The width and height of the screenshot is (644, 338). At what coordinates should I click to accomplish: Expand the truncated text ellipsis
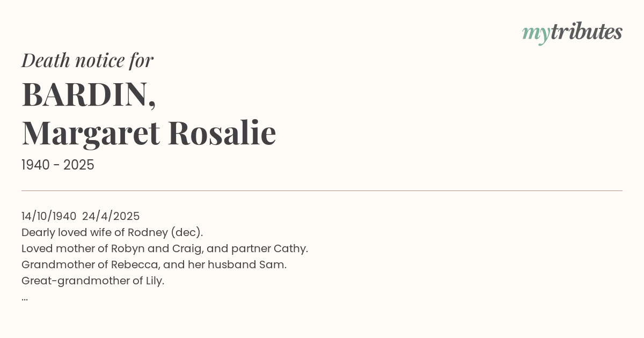(25, 298)
